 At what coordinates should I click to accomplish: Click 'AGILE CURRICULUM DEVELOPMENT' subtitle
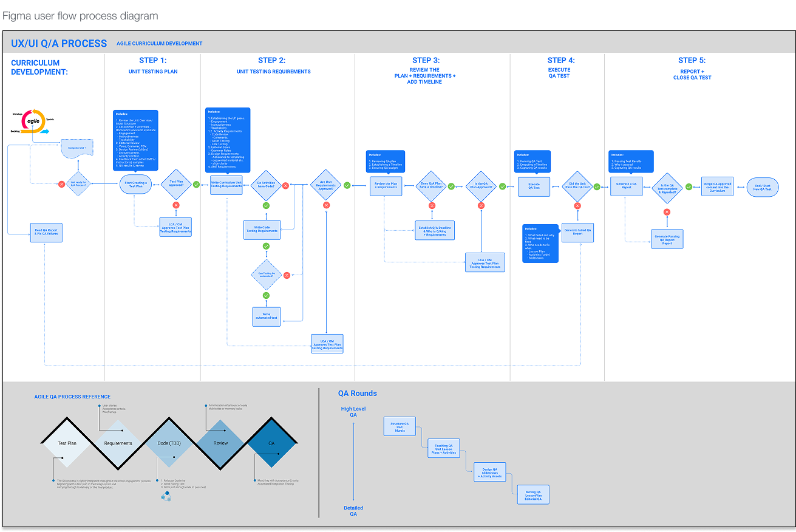point(160,44)
